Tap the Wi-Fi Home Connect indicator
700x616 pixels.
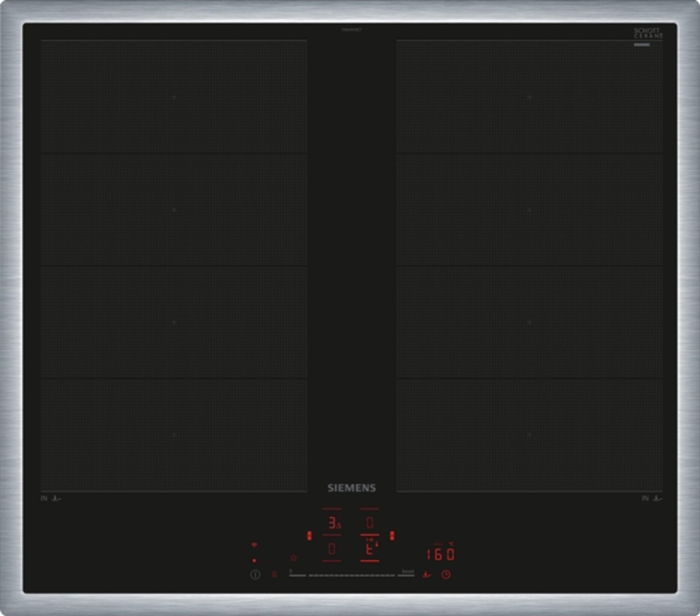(x=254, y=545)
